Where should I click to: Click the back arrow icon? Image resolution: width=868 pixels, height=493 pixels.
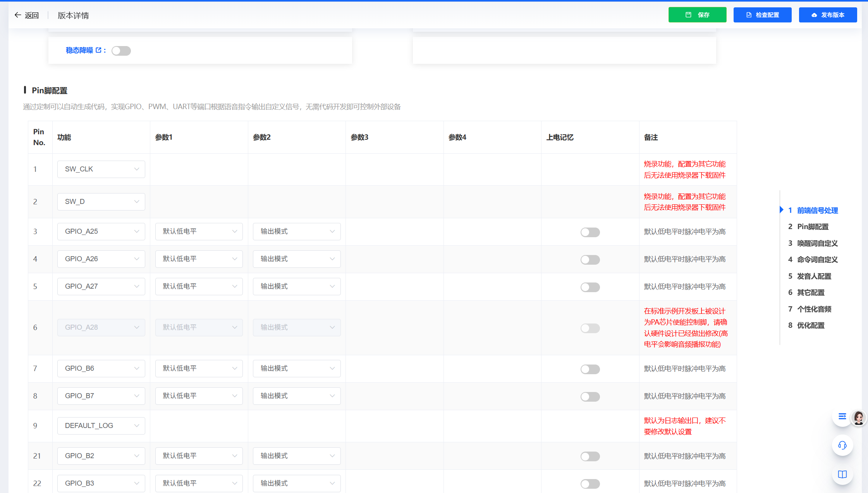point(18,15)
